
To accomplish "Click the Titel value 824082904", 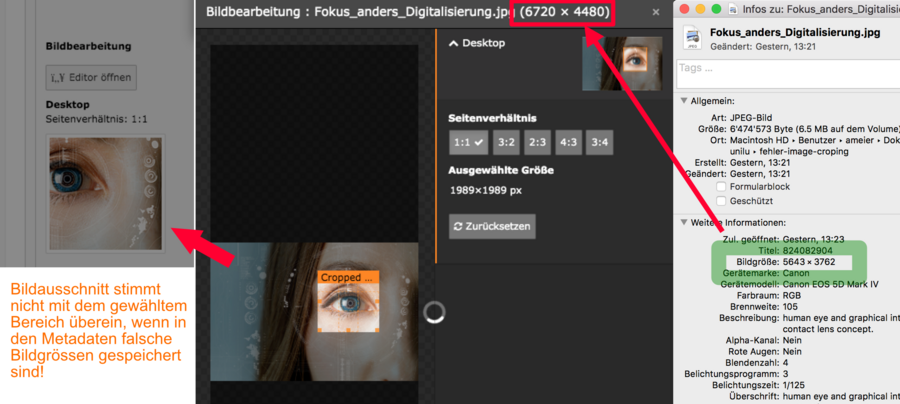I will point(808,251).
